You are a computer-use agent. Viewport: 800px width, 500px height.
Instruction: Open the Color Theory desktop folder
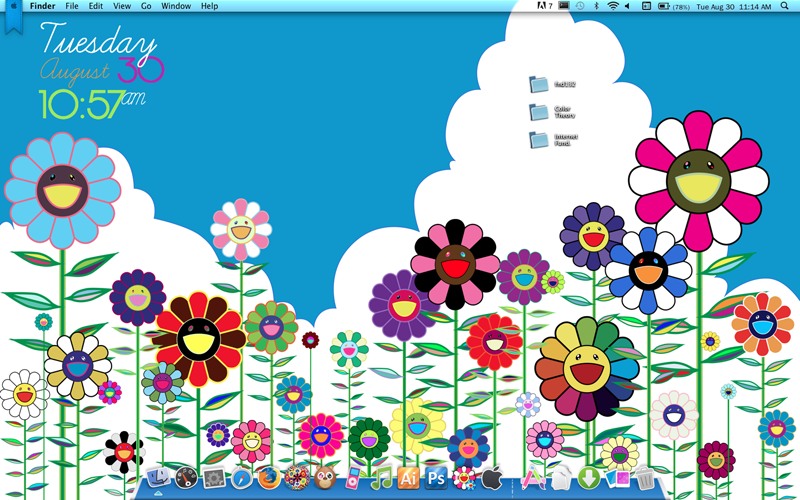553,112
